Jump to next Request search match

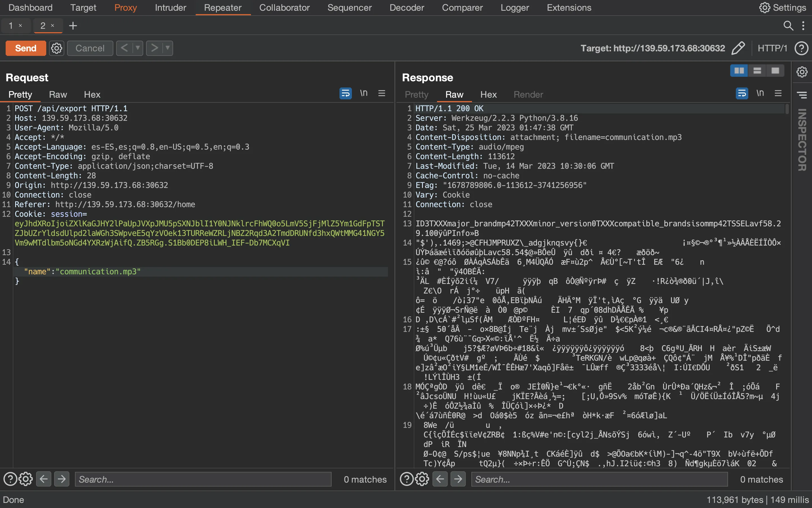pyautogui.click(x=62, y=479)
